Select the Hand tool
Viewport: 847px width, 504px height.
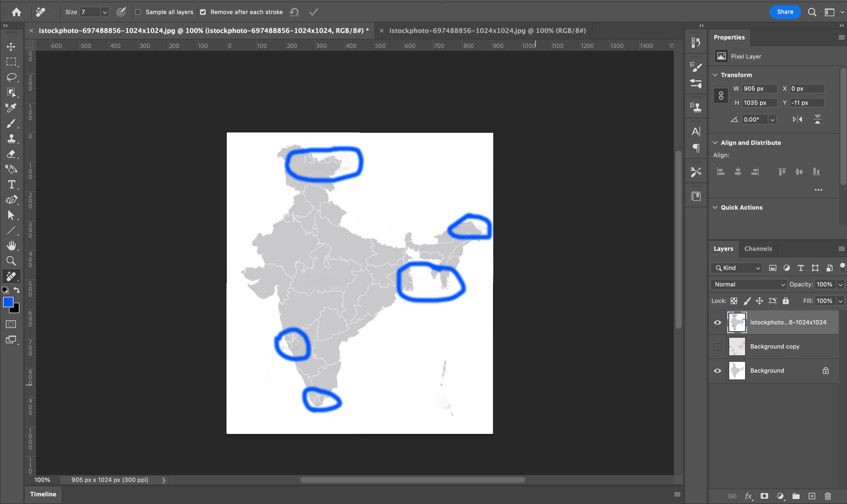11,245
